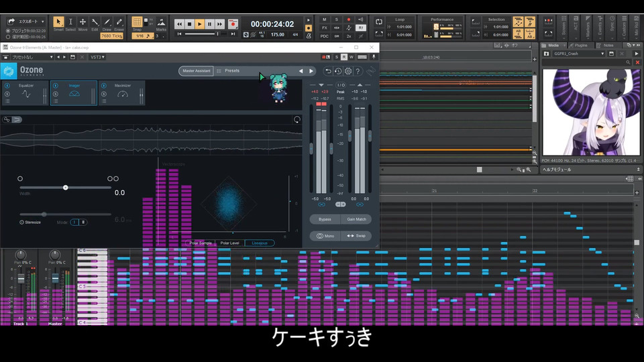
Task: Open the GGFR1_Crash media dropdown
Action: (x=579, y=54)
